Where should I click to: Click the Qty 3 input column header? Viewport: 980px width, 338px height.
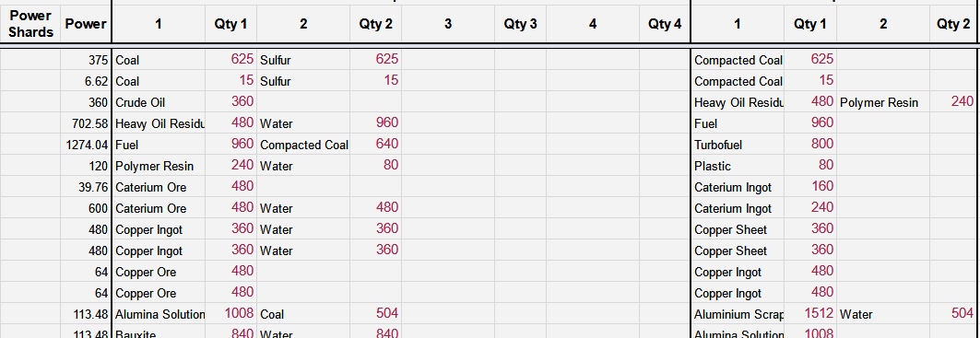(x=521, y=24)
